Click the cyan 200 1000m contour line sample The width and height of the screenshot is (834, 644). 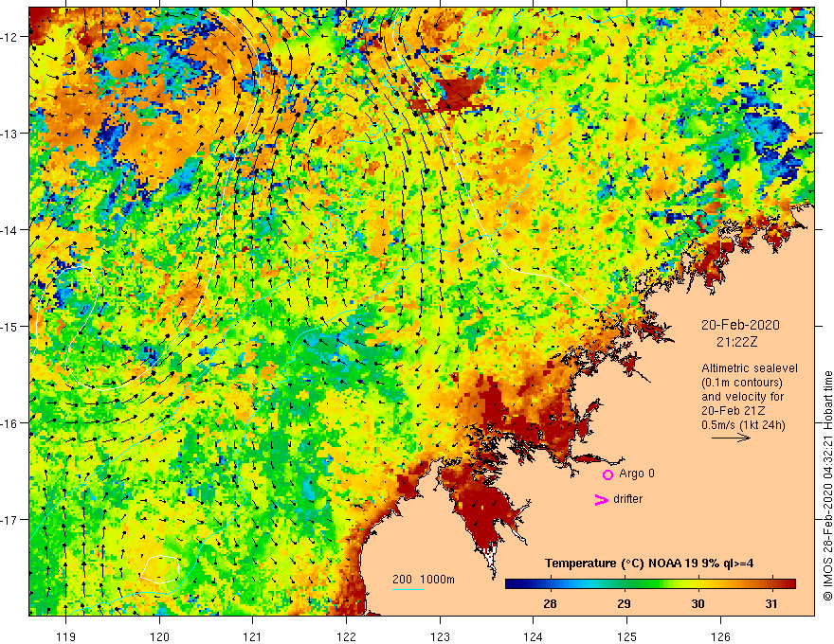(408, 590)
